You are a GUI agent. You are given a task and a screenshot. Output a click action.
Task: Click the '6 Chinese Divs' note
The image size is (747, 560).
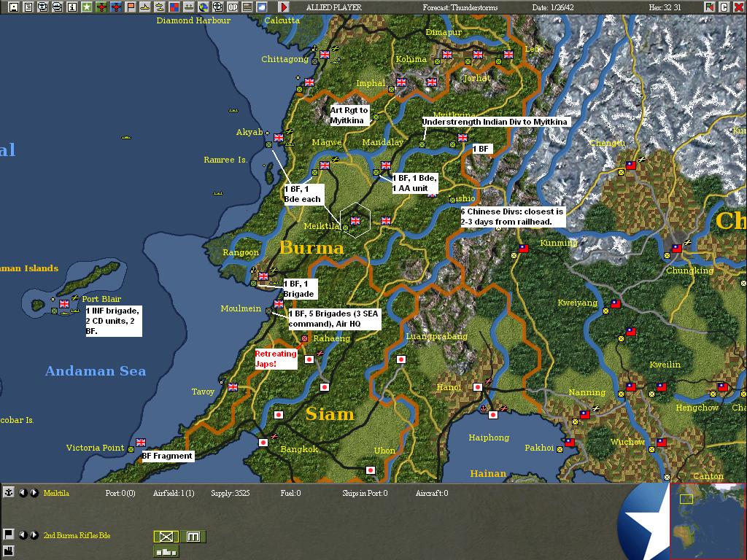[513, 217]
